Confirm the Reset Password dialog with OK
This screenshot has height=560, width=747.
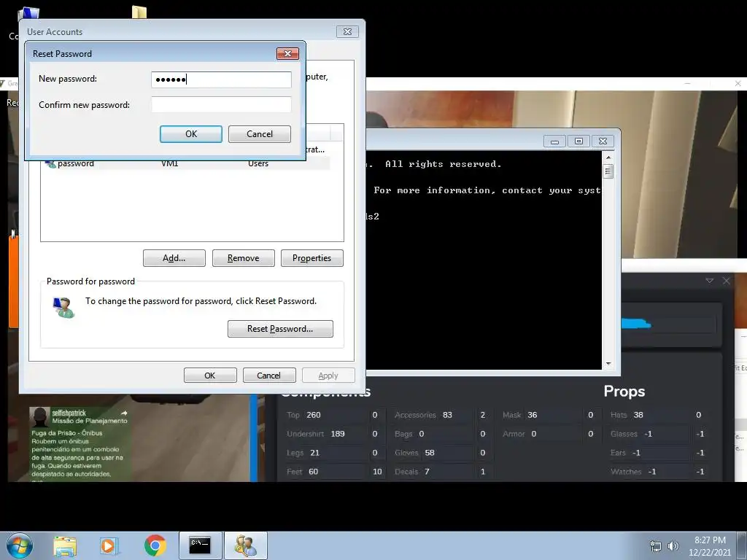[190, 134]
